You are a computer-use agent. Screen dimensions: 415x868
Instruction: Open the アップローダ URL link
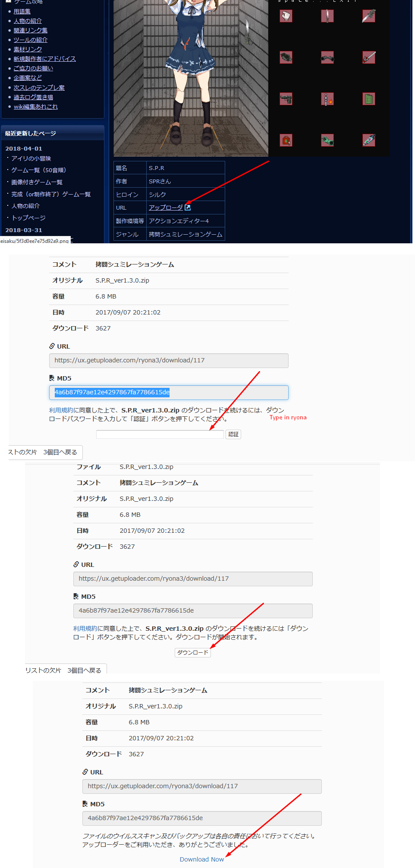tap(166, 208)
